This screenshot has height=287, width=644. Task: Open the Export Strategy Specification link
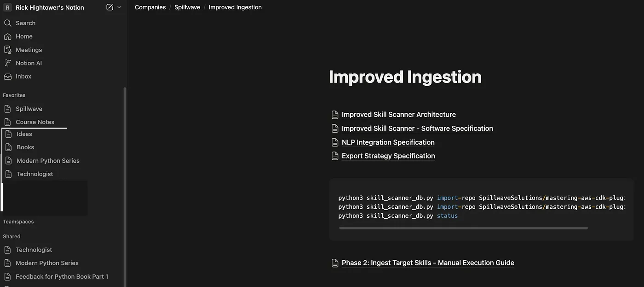(388, 155)
